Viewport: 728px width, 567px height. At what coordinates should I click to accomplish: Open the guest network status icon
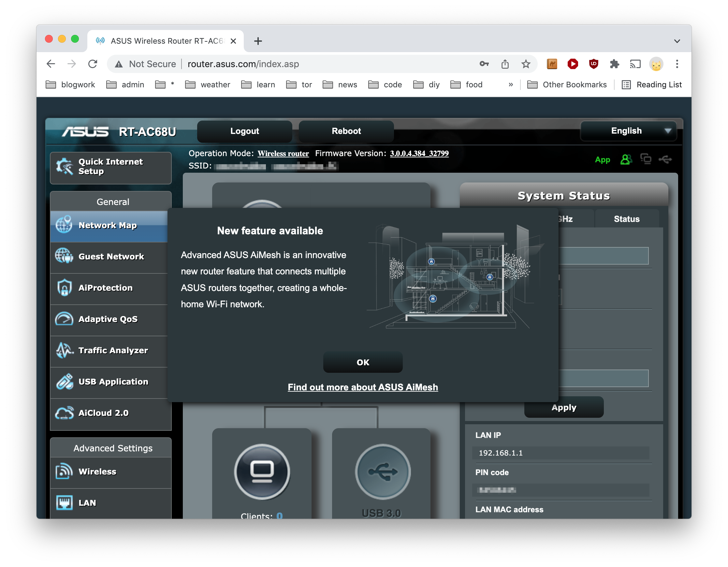[626, 160]
